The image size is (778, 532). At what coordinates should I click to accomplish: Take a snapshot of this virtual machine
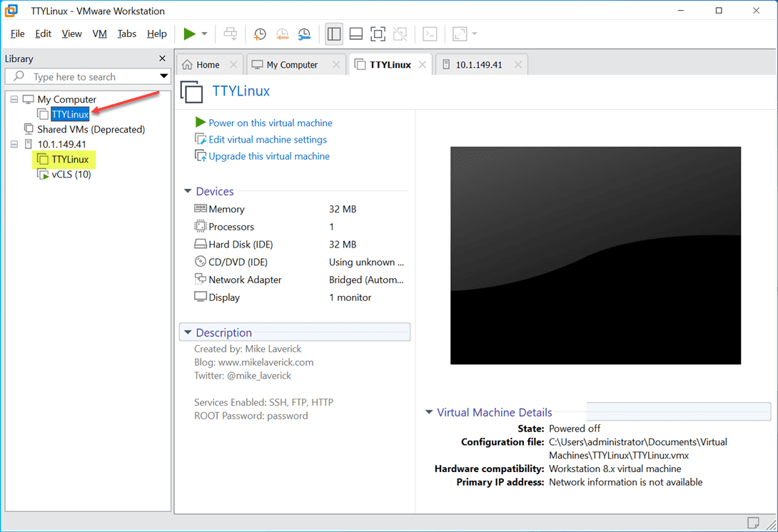[x=260, y=34]
